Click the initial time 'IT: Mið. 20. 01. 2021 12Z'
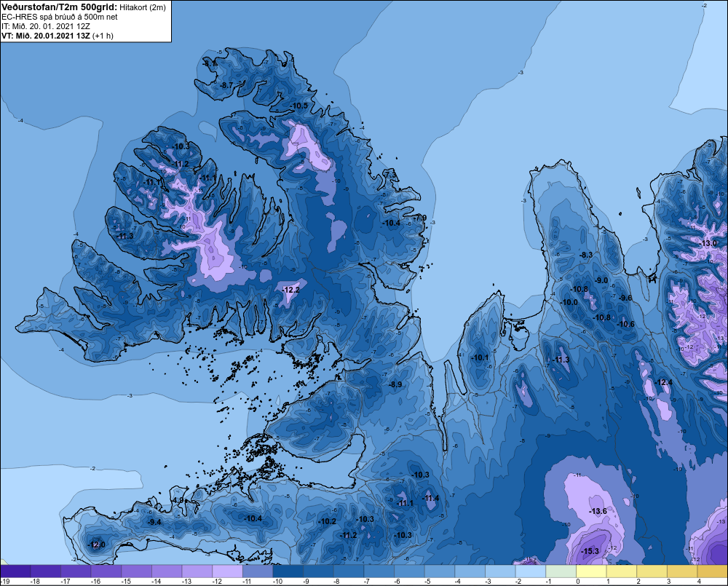The height and width of the screenshot is (586, 728). pos(45,26)
